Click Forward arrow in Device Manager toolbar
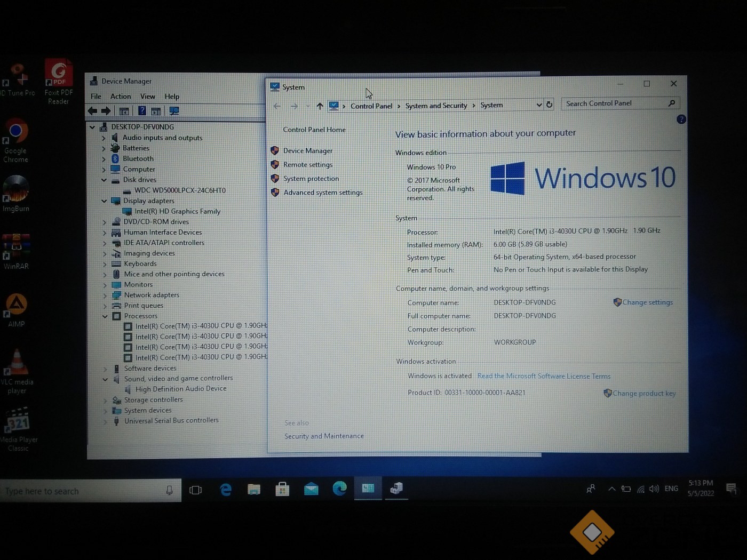This screenshot has height=560, width=747. pyautogui.click(x=106, y=110)
